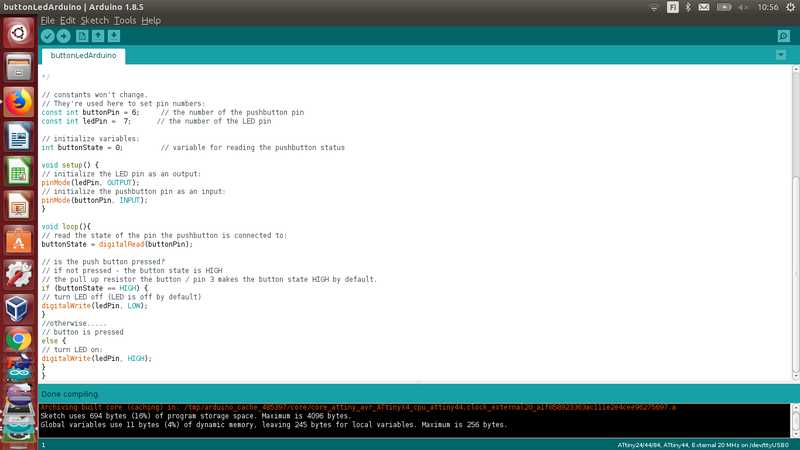Click the '// is the push button pressed?' comment

pyautogui.click(x=103, y=262)
